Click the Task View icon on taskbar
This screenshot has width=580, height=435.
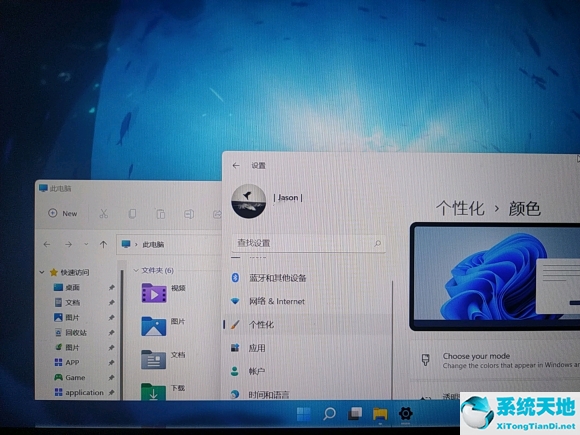click(355, 414)
